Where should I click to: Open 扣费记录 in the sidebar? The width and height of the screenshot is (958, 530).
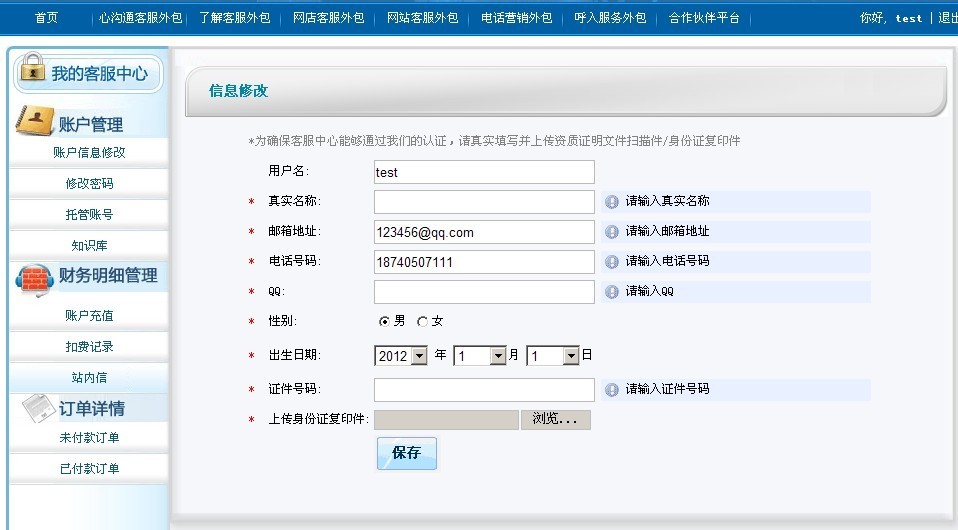(89, 347)
